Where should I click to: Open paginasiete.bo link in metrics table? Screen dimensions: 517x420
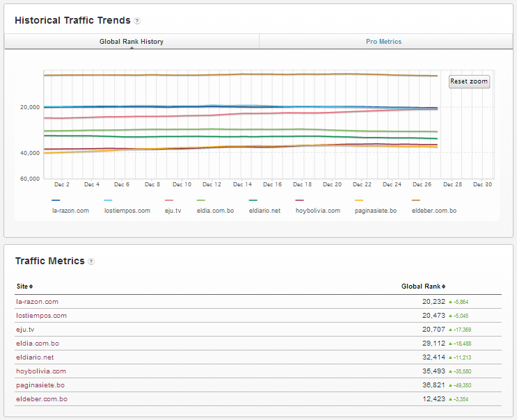click(x=40, y=385)
